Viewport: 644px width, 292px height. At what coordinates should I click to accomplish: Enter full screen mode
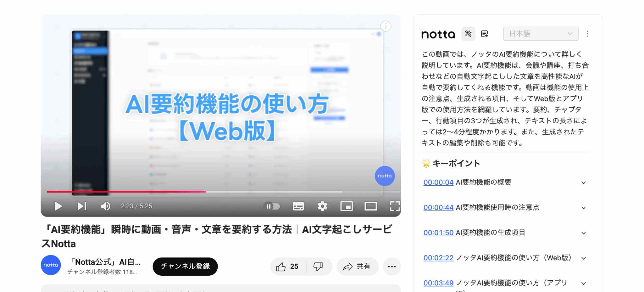395,206
